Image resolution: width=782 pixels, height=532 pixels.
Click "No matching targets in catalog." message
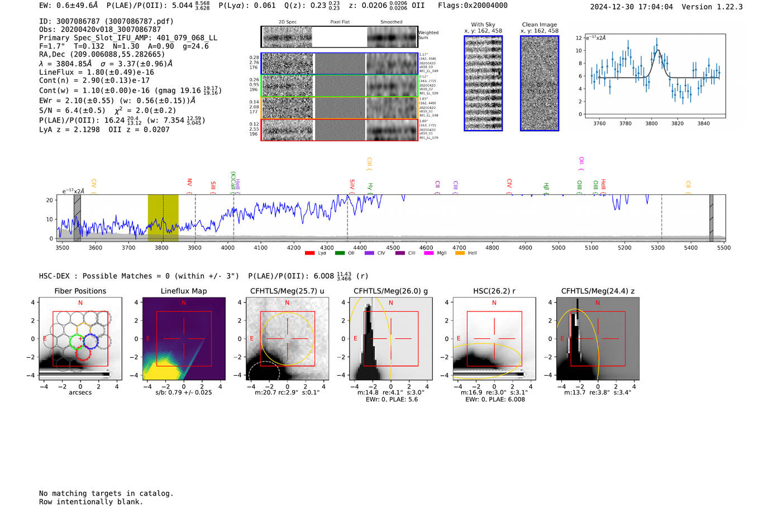pyautogui.click(x=106, y=493)
